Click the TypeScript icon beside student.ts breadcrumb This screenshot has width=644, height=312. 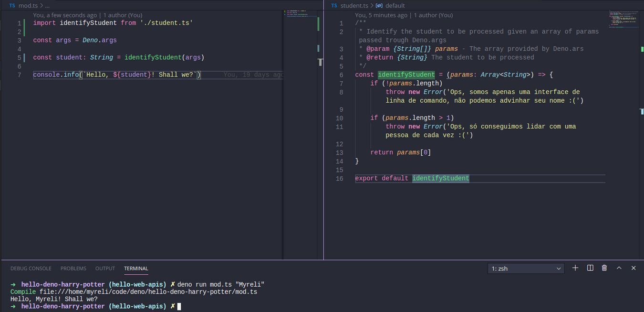click(x=334, y=6)
